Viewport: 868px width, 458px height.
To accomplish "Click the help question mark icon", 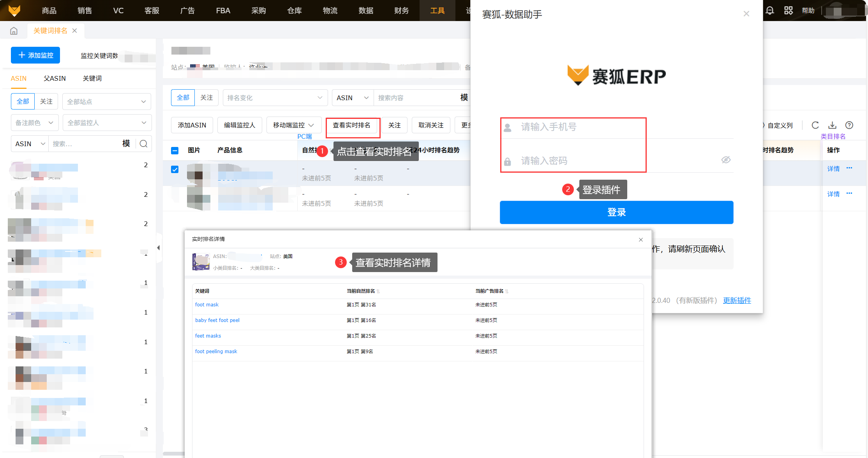I will 849,125.
